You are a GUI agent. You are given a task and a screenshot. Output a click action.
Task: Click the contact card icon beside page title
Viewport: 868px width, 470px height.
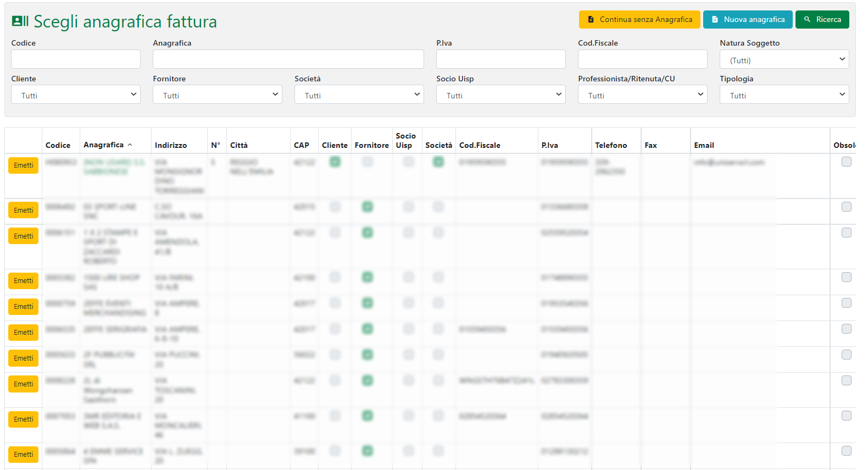pyautogui.click(x=20, y=21)
